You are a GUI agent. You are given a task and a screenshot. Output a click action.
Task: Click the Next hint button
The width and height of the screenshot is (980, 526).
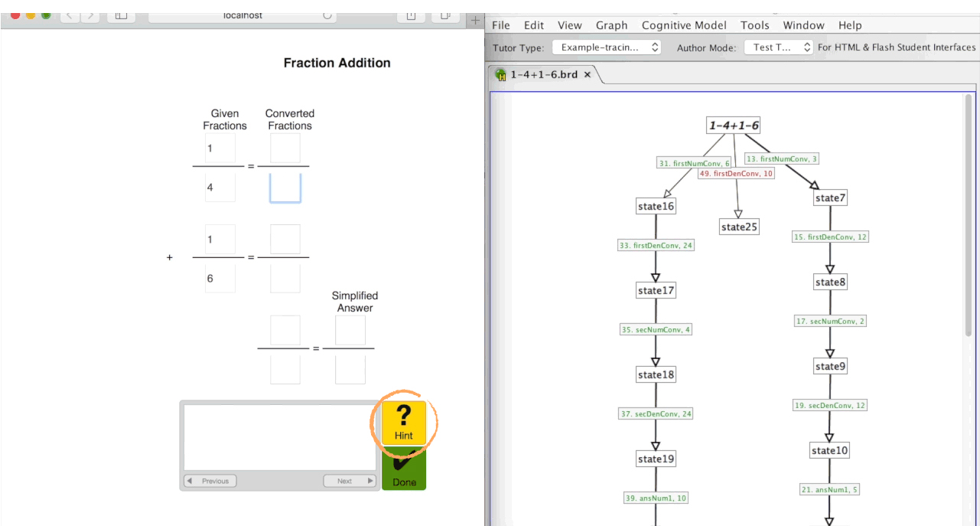tap(350, 481)
